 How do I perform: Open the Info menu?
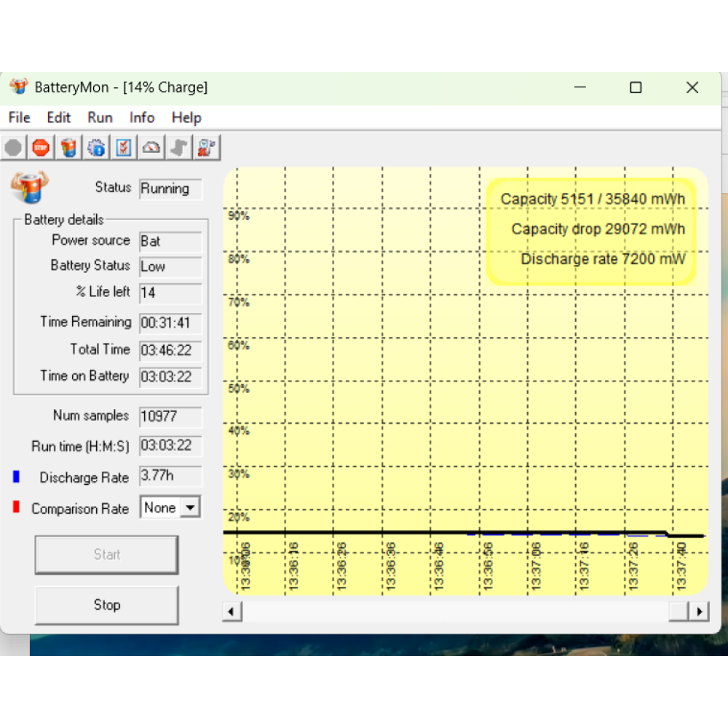142,117
